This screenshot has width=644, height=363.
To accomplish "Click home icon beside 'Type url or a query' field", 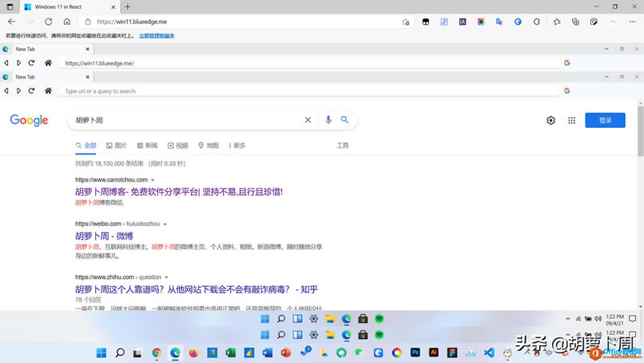I will (48, 91).
